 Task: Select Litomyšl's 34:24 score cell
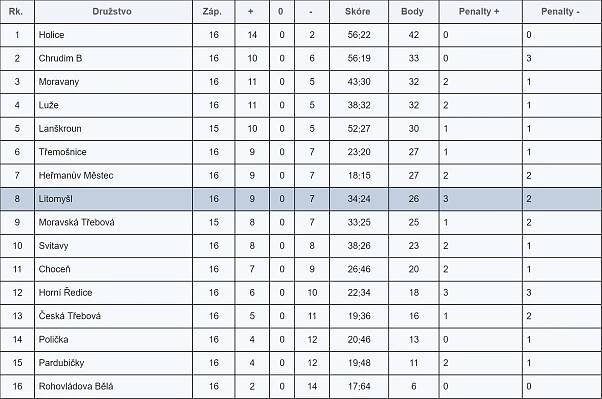click(x=359, y=199)
